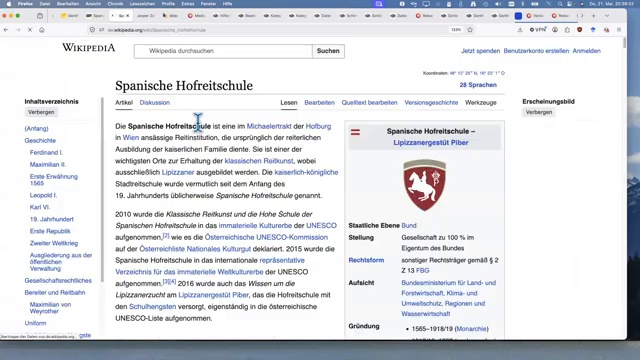This screenshot has width=640, height=360.
Task: Open the Lipizzaner link
Action: pyautogui.click(x=178, y=172)
